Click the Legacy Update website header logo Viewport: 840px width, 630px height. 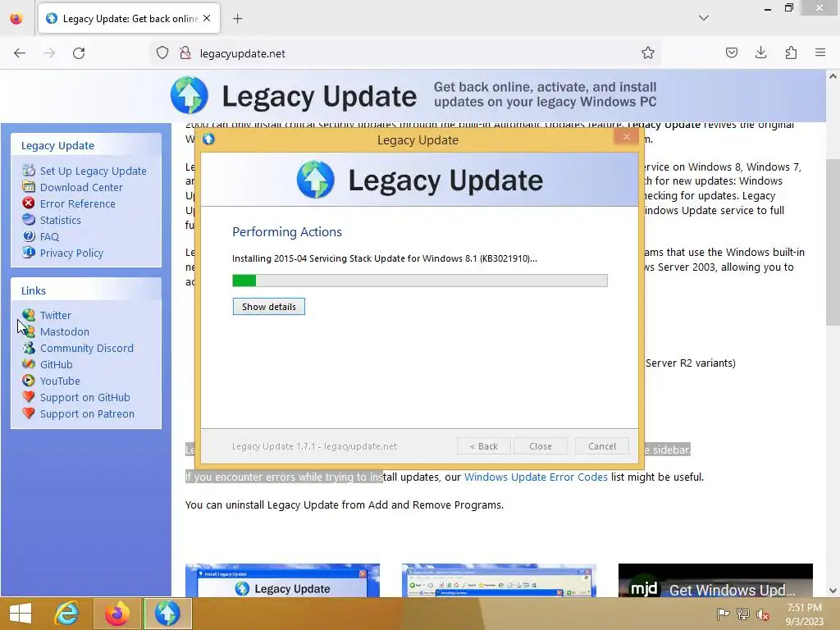coord(294,95)
